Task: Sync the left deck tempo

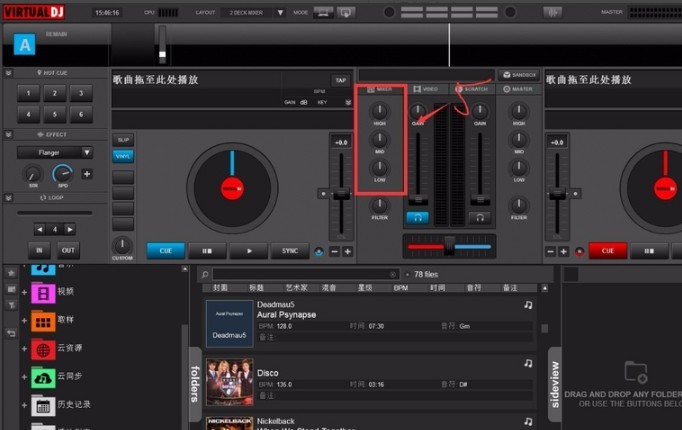Action: 290,251
